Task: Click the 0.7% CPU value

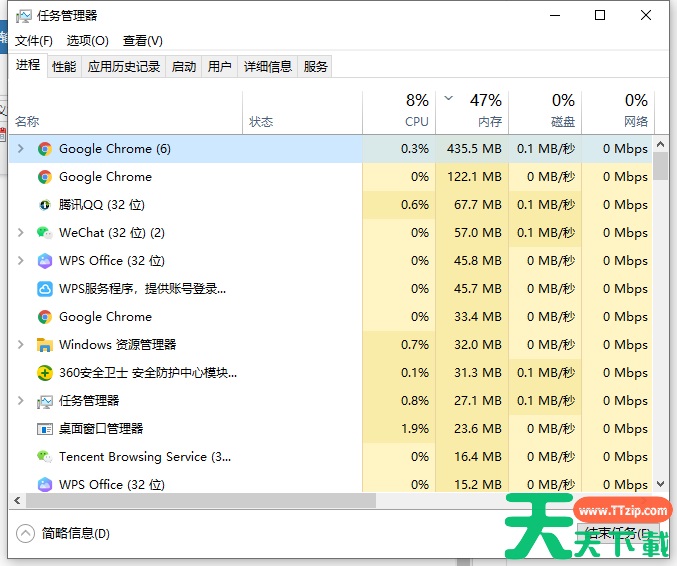Action: coord(415,345)
